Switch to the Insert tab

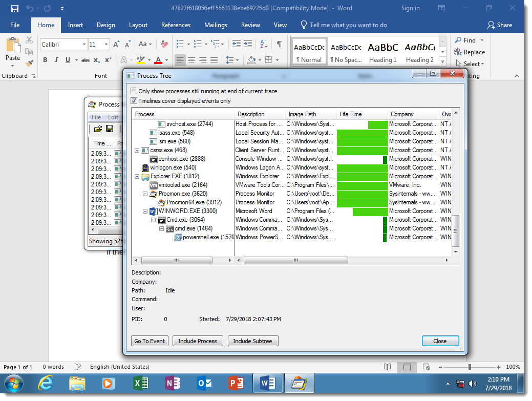pos(75,25)
